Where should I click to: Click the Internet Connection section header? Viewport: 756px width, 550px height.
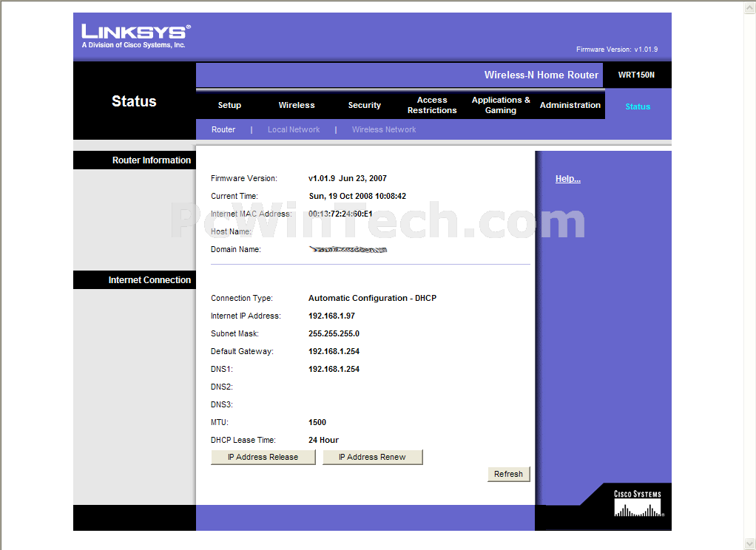click(x=135, y=279)
